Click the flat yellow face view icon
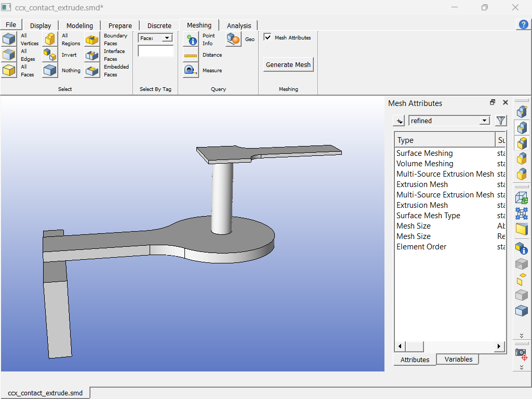Image resolution: width=532 pixels, height=399 pixels. point(522,229)
